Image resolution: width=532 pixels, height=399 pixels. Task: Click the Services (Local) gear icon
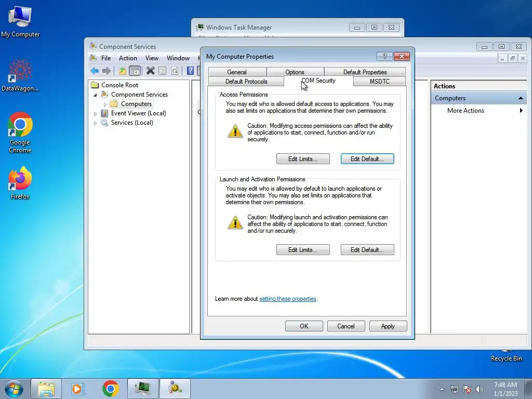click(x=105, y=123)
